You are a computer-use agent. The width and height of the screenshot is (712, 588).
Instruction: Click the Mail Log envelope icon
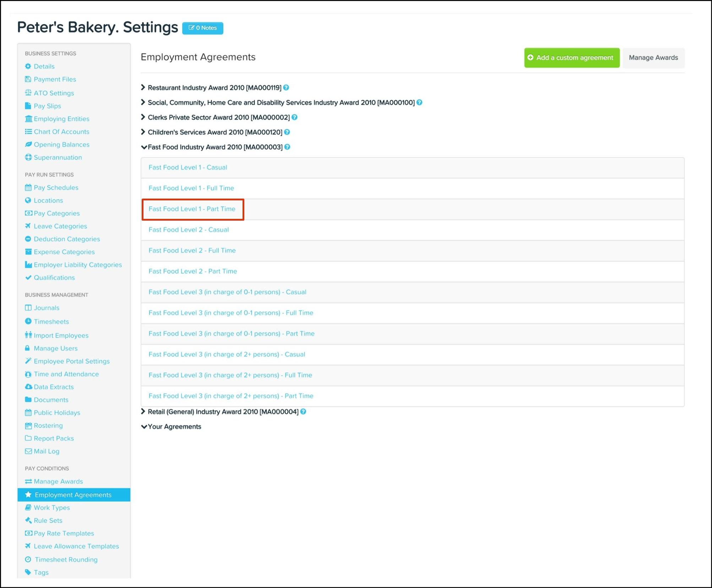[x=28, y=451]
